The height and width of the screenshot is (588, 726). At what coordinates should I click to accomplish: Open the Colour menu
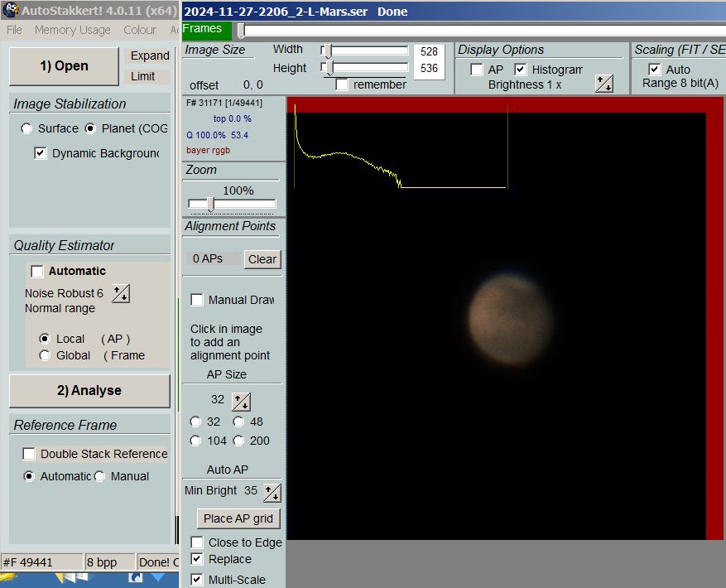(140, 30)
